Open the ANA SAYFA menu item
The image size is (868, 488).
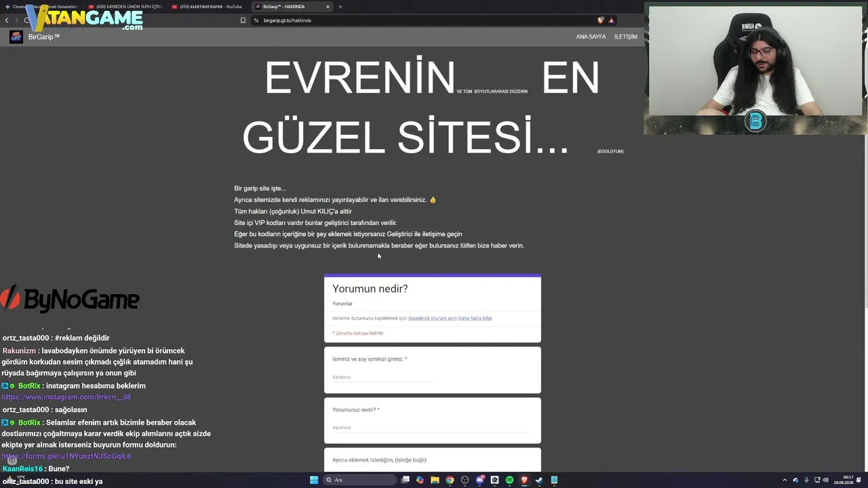click(x=591, y=37)
